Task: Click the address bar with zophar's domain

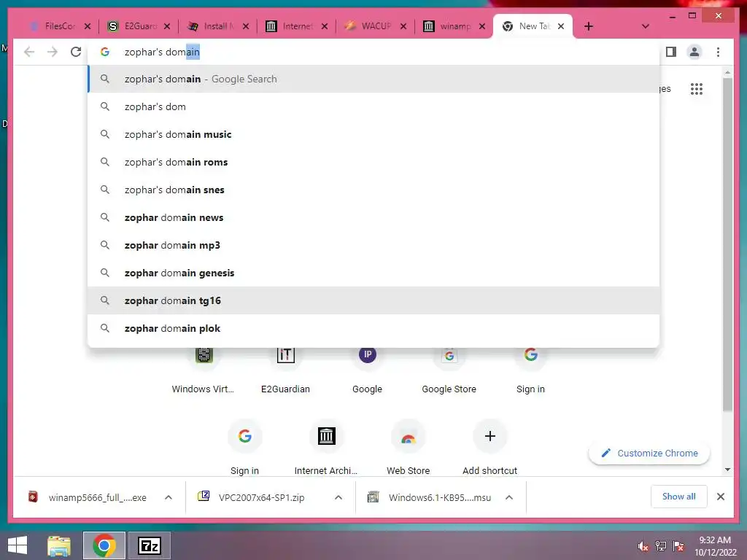Action: tap(374, 52)
